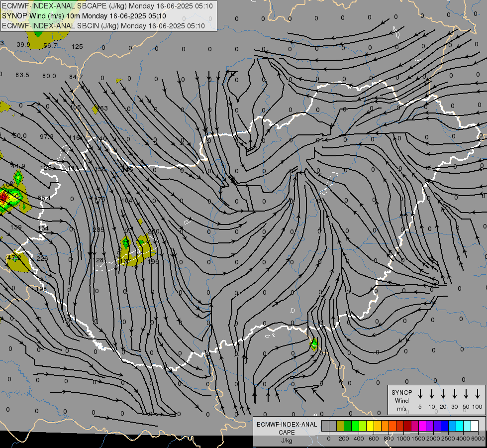This screenshot has height=448, width=487.
Task: Click the SBCIN title line in the header box
Action: click(x=103, y=26)
